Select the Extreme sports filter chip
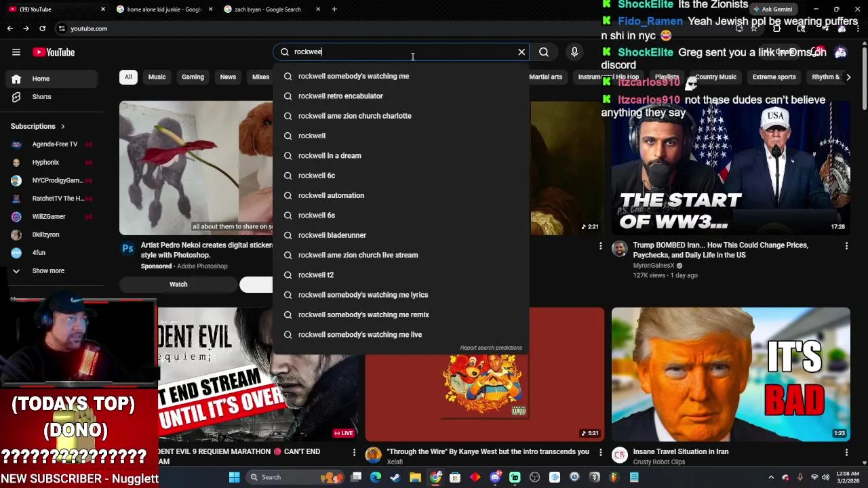 tap(774, 77)
